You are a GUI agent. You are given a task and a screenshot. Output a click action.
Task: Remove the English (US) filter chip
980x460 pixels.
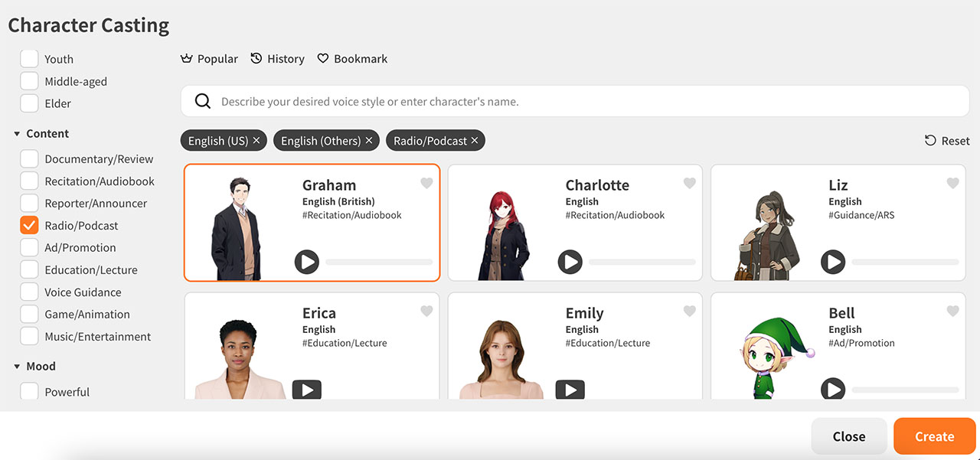tap(256, 141)
